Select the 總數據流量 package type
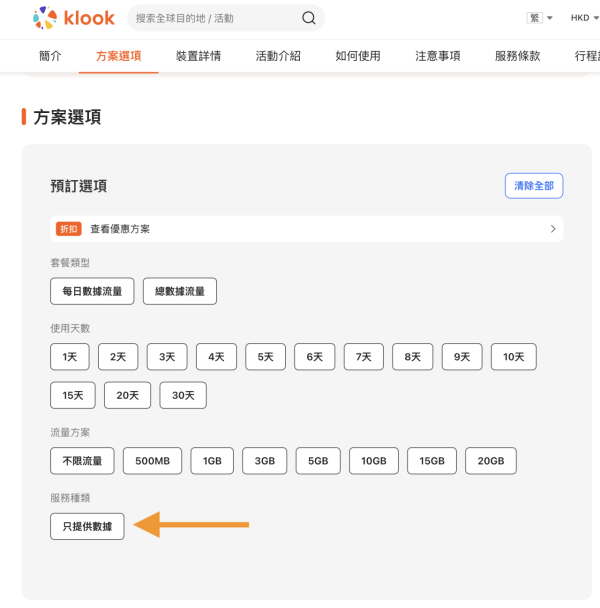Image resolution: width=600 pixels, height=608 pixels. tap(180, 291)
